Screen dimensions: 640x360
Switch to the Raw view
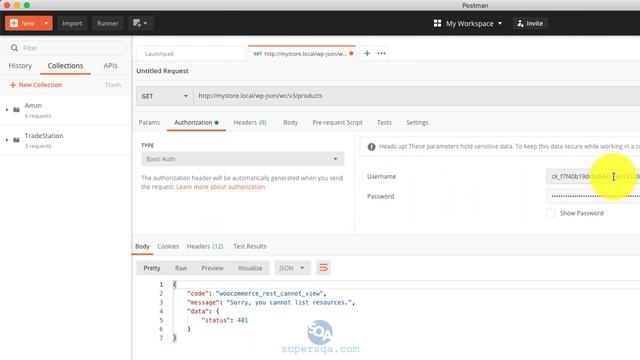pos(181,268)
